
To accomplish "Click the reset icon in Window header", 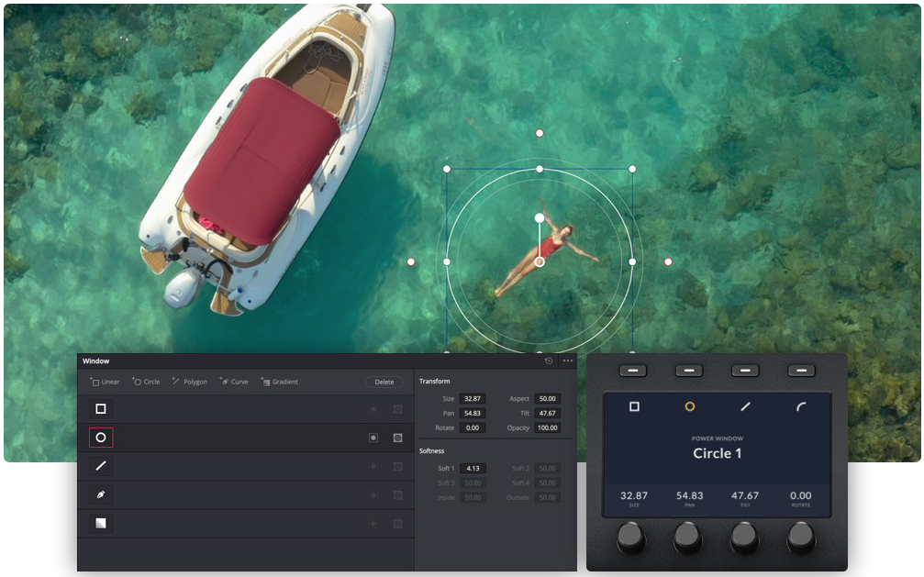I will (x=549, y=361).
